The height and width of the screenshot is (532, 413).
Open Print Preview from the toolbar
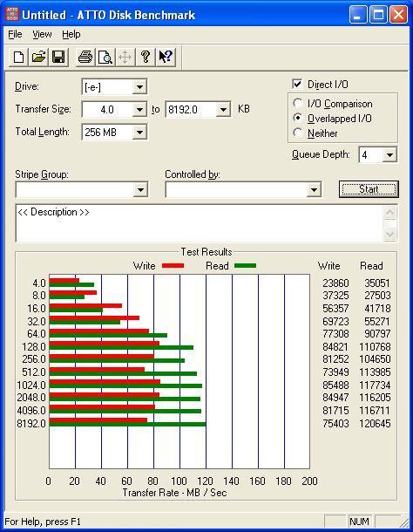click(105, 57)
